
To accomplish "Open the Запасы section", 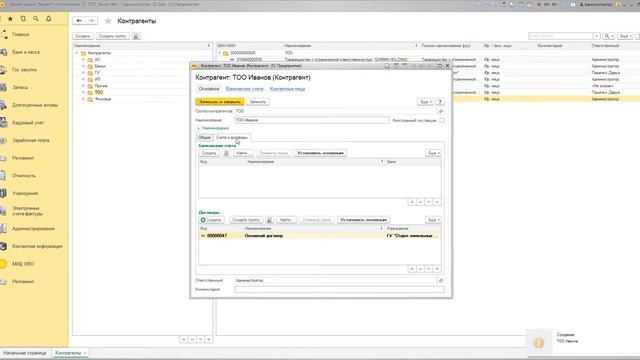I will (20, 87).
